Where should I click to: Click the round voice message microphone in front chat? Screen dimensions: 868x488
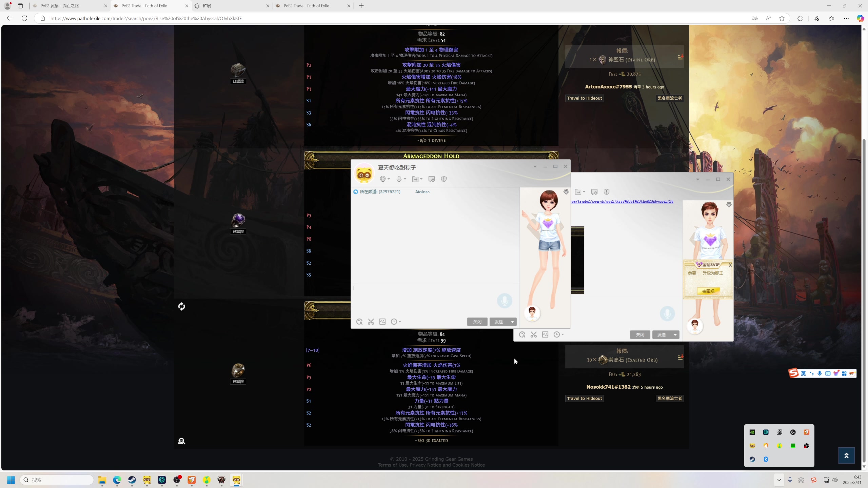[505, 301]
